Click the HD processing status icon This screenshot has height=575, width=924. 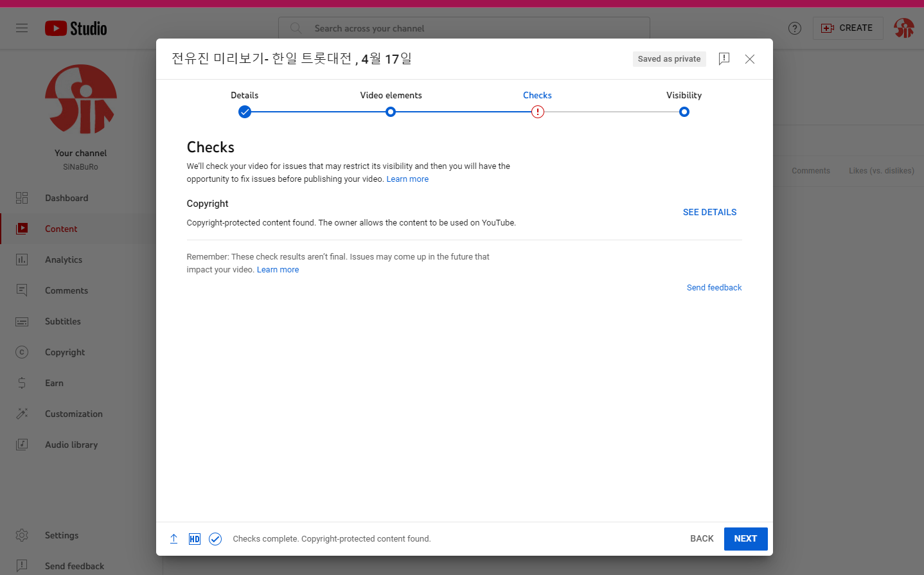click(x=194, y=539)
